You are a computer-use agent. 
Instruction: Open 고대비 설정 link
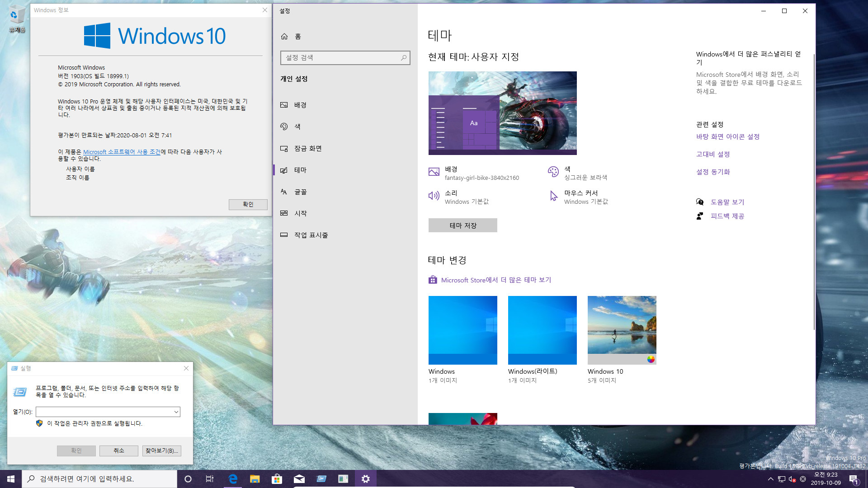tap(713, 154)
